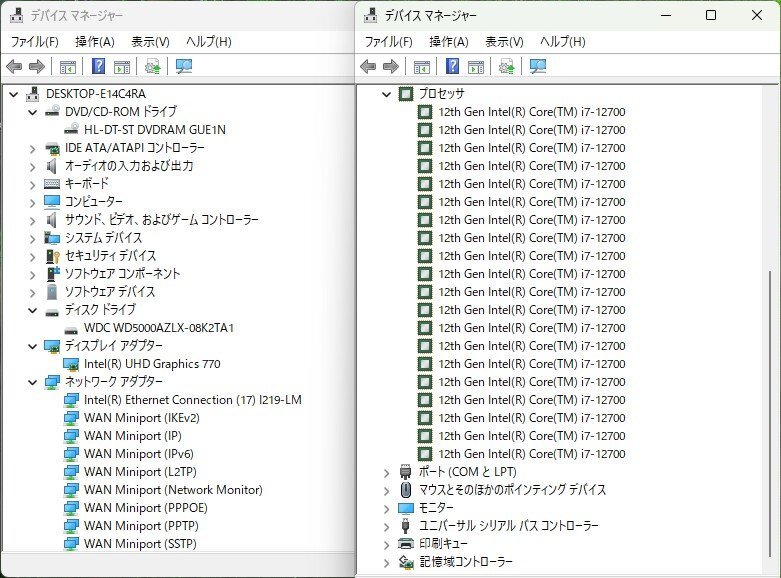781x578 pixels.
Task: Click Back arrow in right Device Manager toolbar
Action: pos(368,66)
